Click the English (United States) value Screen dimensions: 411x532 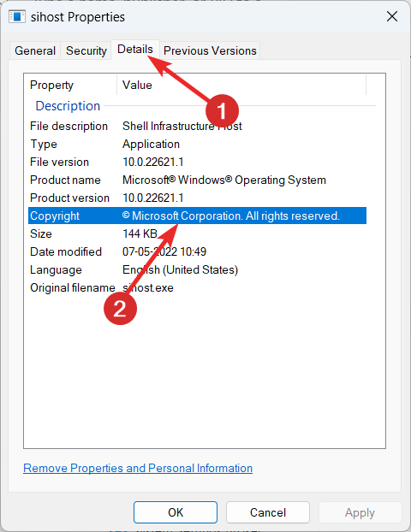point(180,270)
